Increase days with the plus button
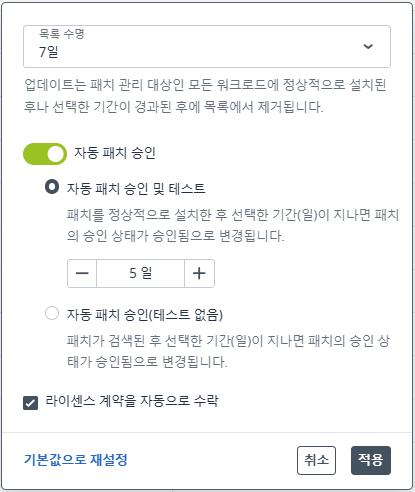 199,273
